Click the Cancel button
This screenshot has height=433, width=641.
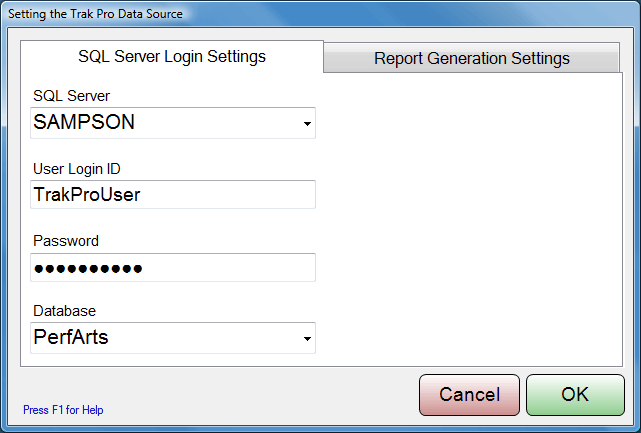coord(469,395)
